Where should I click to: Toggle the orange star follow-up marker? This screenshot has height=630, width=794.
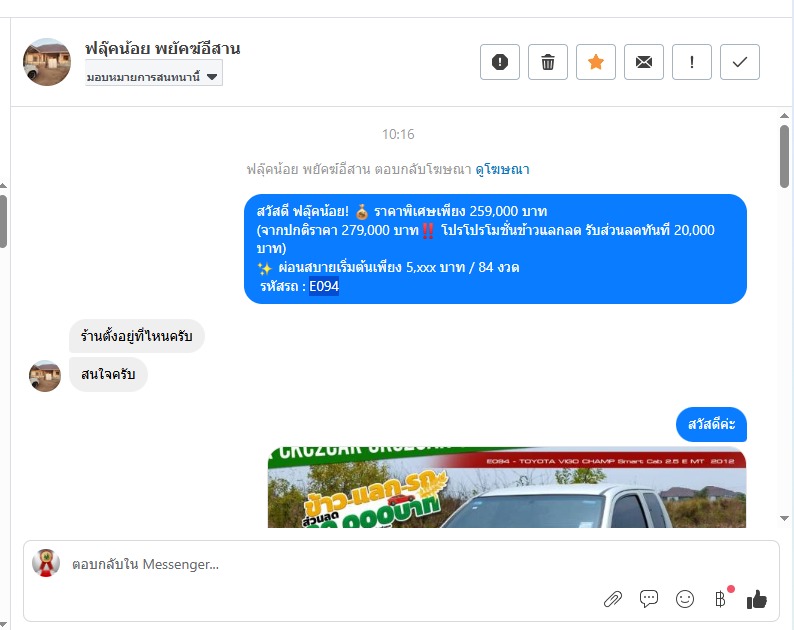click(x=596, y=62)
